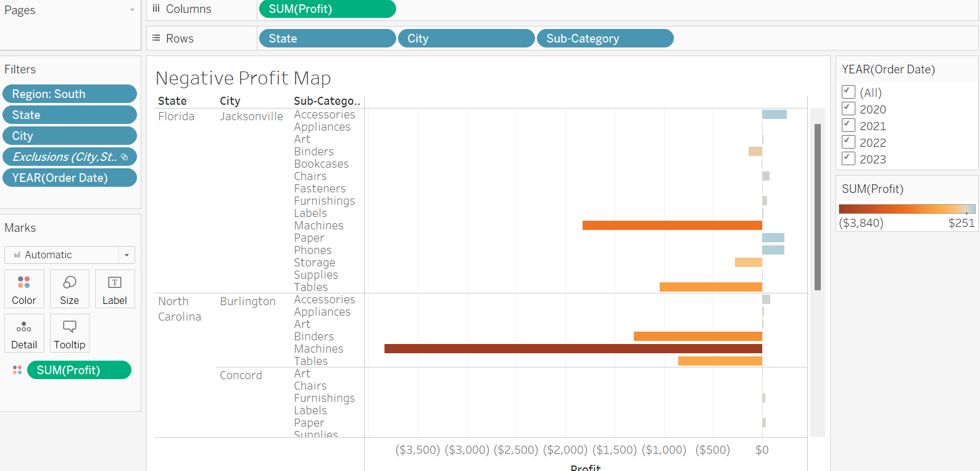Expand the Automatic mark type dropdown
The width and height of the screenshot is (980, 471).
[x=127, y=255]
